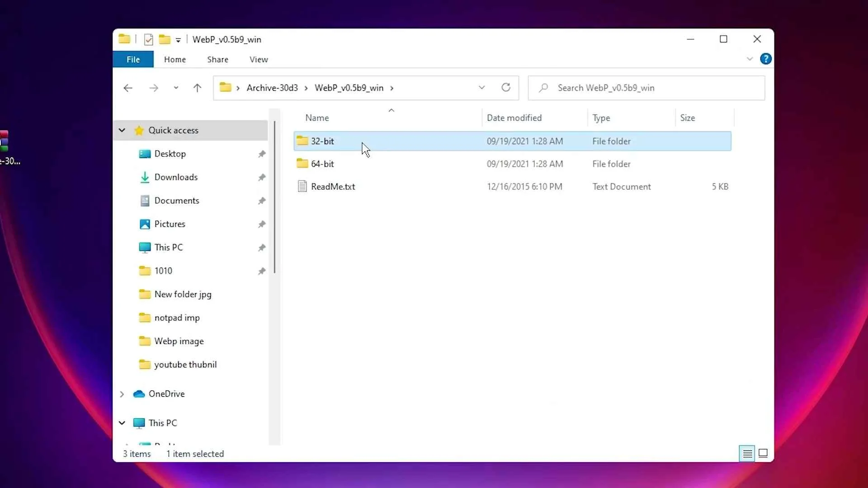The image size is (868, 488).
Task: Go up one folder level arrow
Action: 197,88
